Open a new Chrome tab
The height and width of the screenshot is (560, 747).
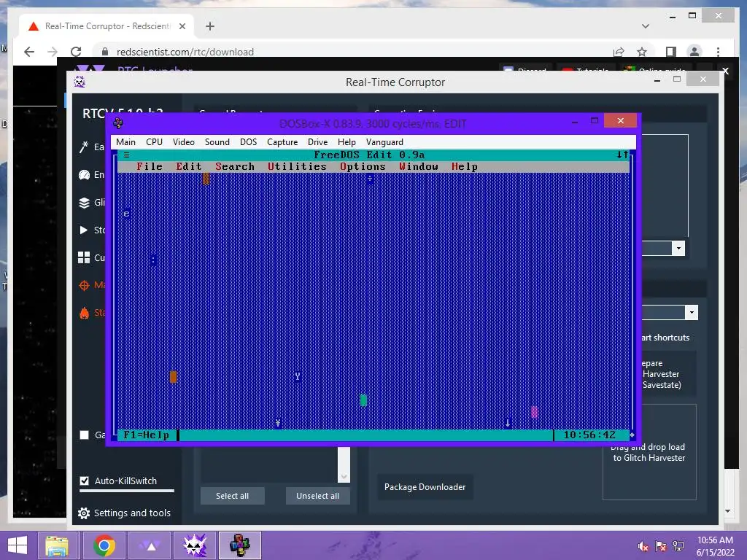[x=209, y=26]
